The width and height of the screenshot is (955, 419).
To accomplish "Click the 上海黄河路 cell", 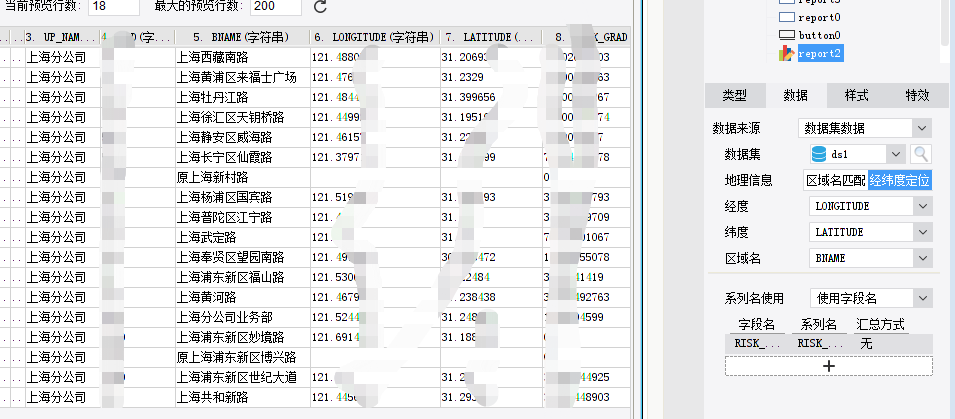I will (x=242, y=298).
